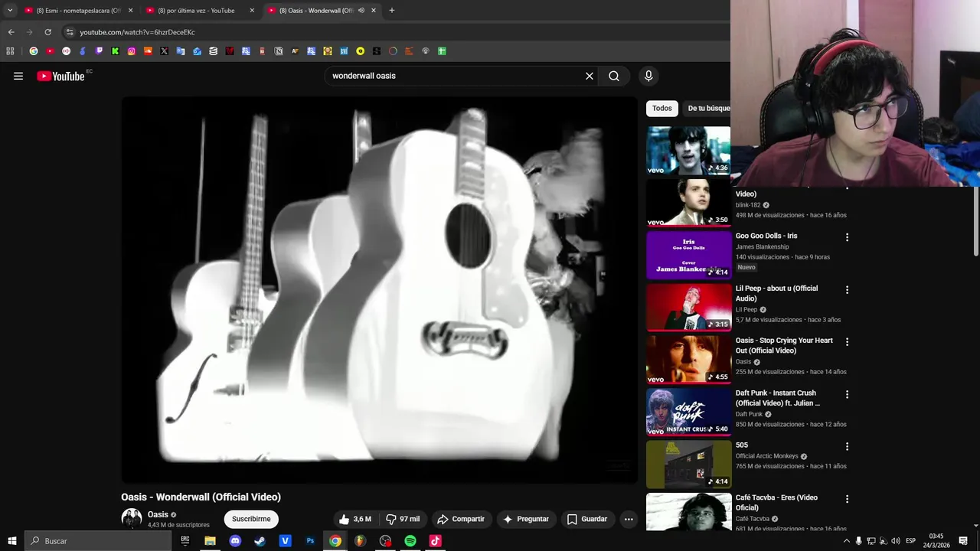Play Lil Peep about u thumbnail
This screenshot has width=980, height=551.
click(x=688, y=307)
